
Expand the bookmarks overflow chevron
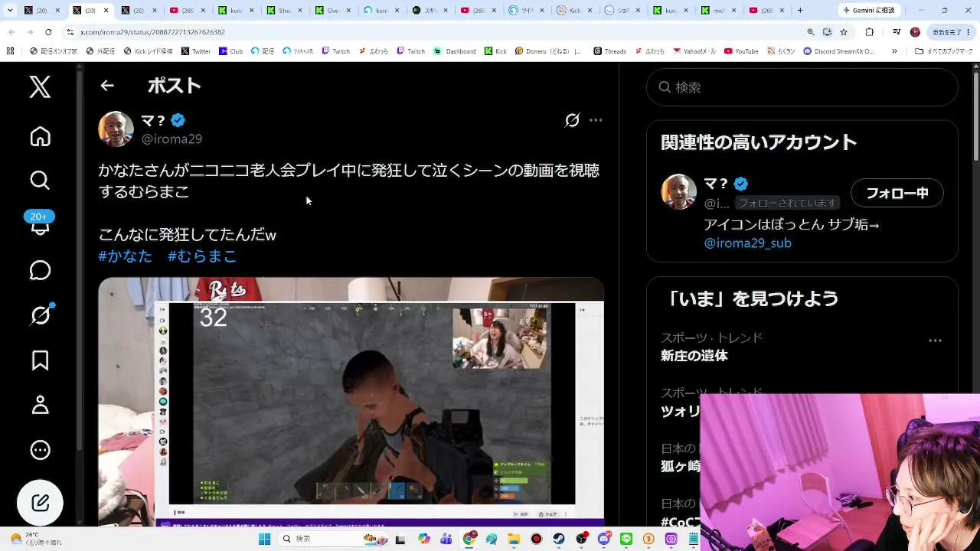tap(895, 51)
